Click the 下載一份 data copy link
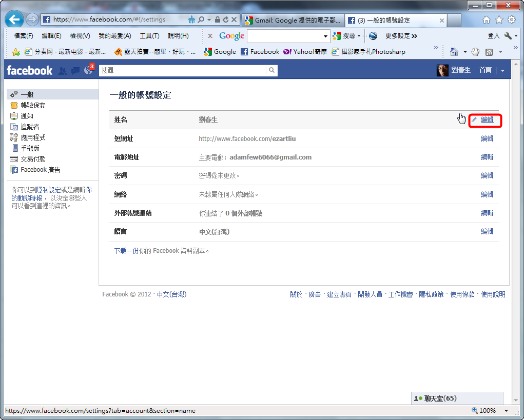Screen dimensions: 524x420 [x=126, y=251]
